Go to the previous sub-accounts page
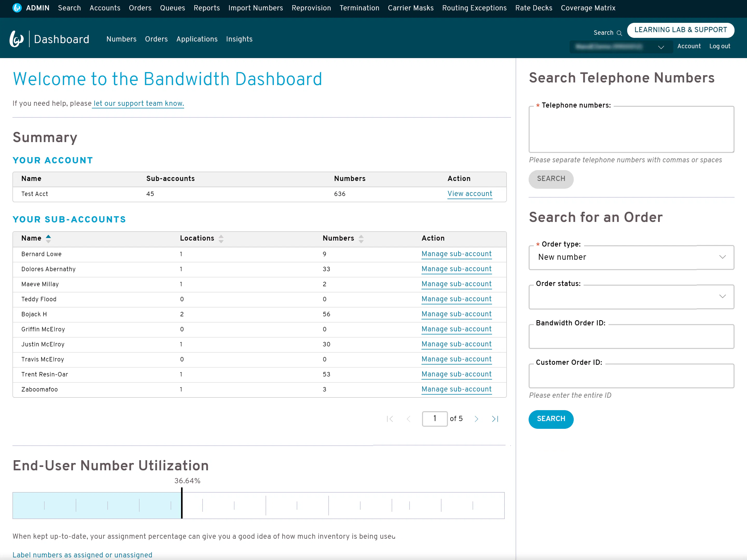 (409, 419)
